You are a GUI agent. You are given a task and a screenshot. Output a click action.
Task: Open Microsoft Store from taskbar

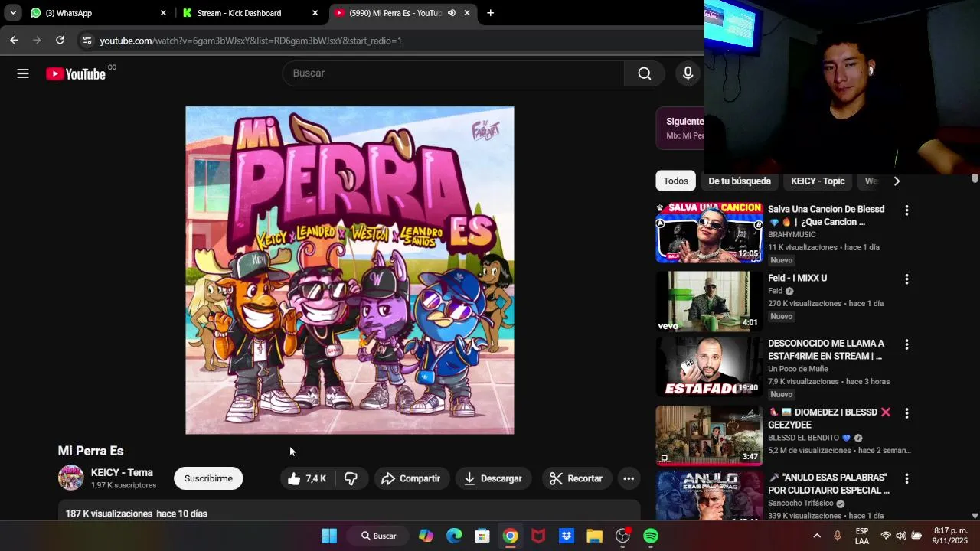[482, 536]
